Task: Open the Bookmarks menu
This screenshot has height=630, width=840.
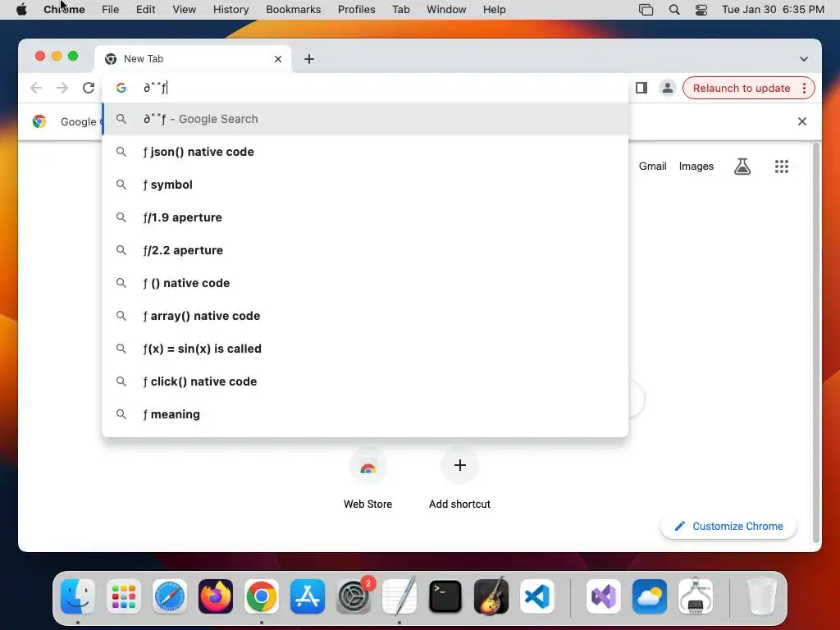Action: point(293,10)
